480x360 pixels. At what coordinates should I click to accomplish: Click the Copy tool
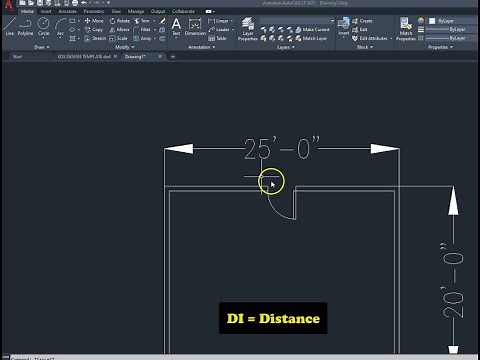pos(94,30)
